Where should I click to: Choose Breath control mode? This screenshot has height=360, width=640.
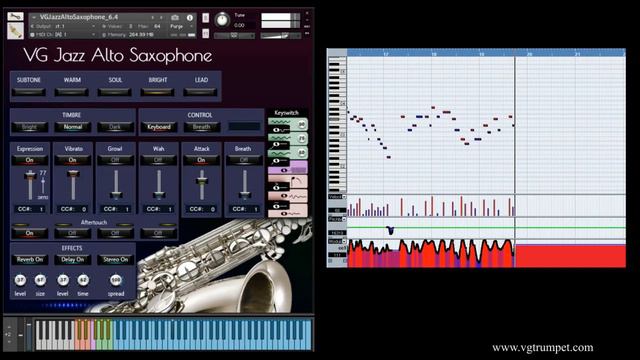(201, 127)
